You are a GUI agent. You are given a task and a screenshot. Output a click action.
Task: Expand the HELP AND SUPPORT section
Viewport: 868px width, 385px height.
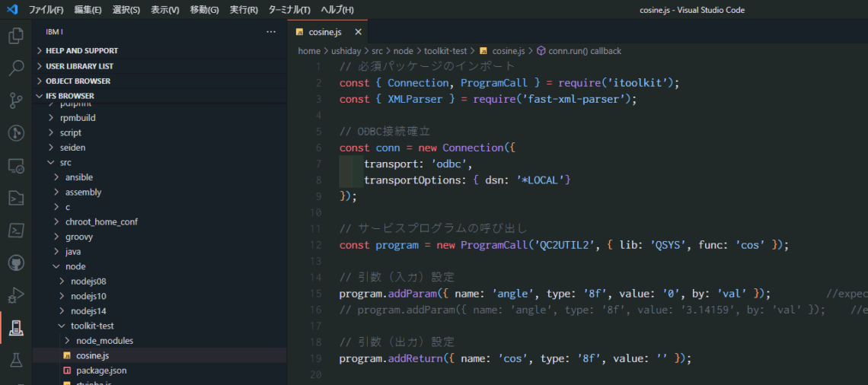(x=81, y=51)
